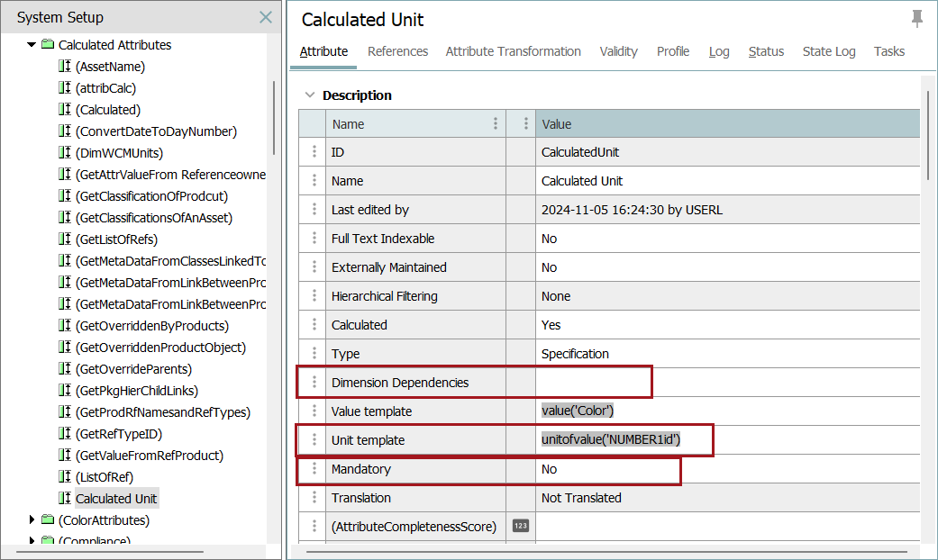Open the State Log tab
938x560 pixels.
[x=828, y=51]
